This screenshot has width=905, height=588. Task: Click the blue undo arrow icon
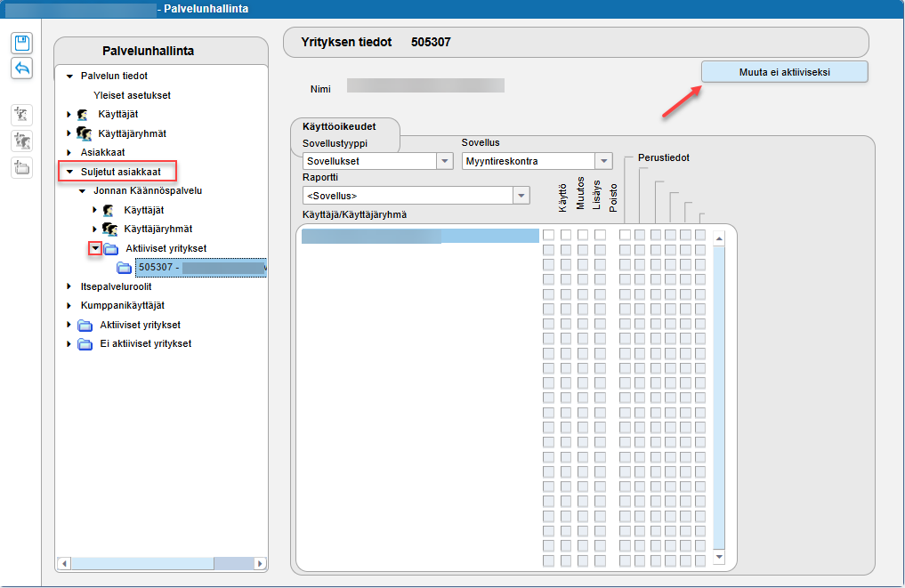[x=22, y=68]
